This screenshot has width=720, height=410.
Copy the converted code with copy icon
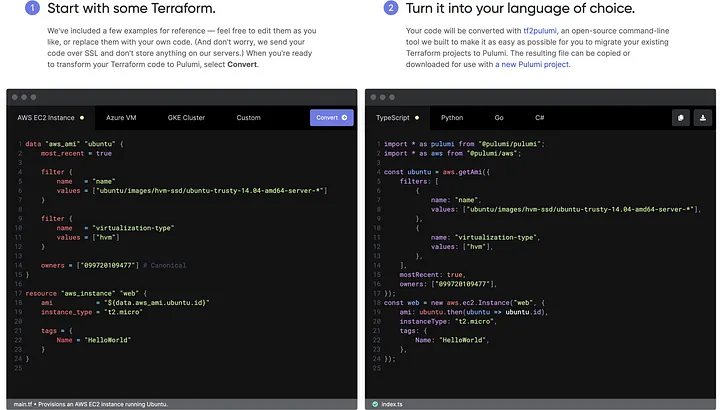tap(681, 118)
